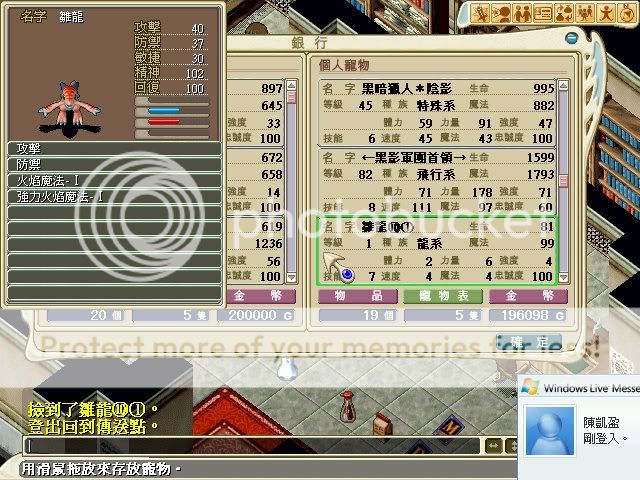The image size is (640, 480).
Task: Select the 火焰魔法-Ⅰ skill row
Action: click(114, 180)
